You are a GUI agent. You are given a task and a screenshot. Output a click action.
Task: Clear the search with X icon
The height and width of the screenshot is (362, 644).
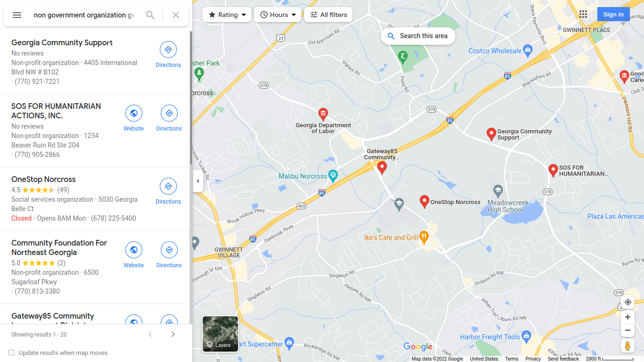pos(176,15)
